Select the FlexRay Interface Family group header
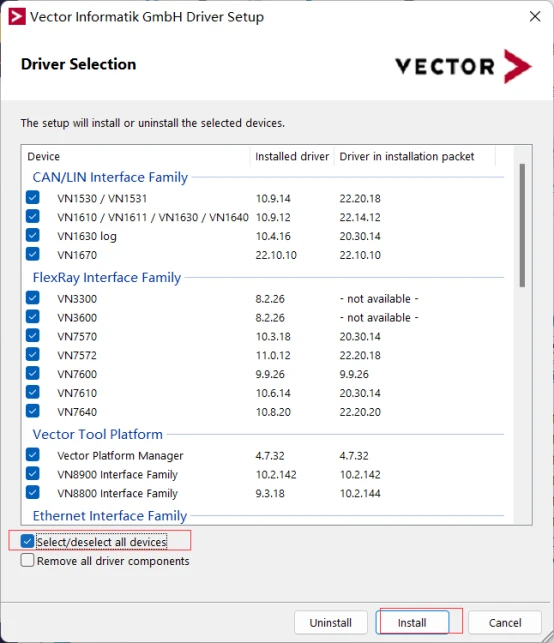Screen dimensions: 554x643 pos(107,278)
